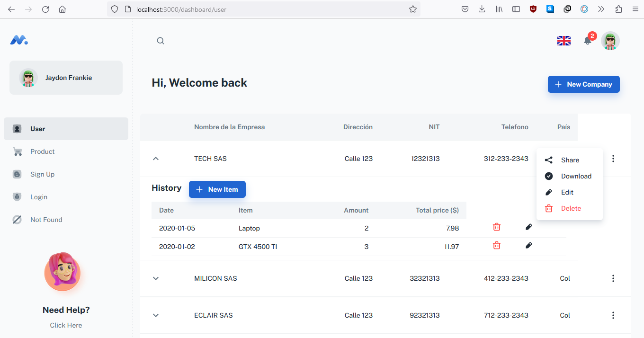Choose Share from the popup menu
The height and width of the screenshot is (338, 644).
point(570,160)
